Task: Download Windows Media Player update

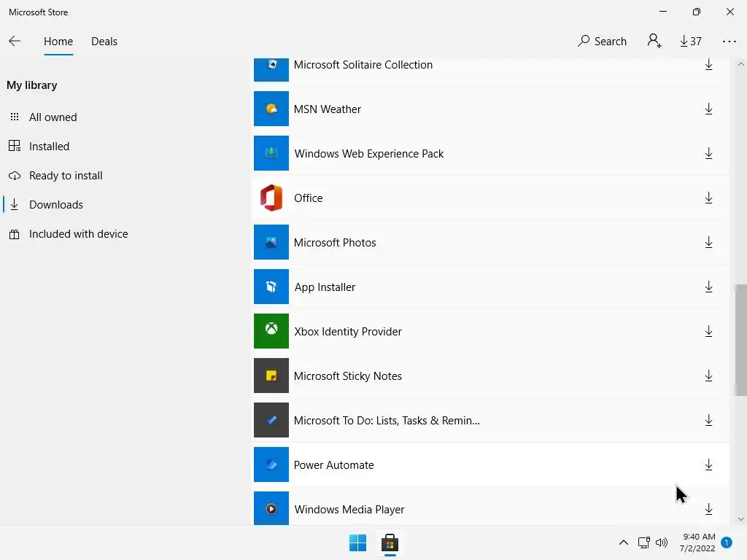Action: 708,509
